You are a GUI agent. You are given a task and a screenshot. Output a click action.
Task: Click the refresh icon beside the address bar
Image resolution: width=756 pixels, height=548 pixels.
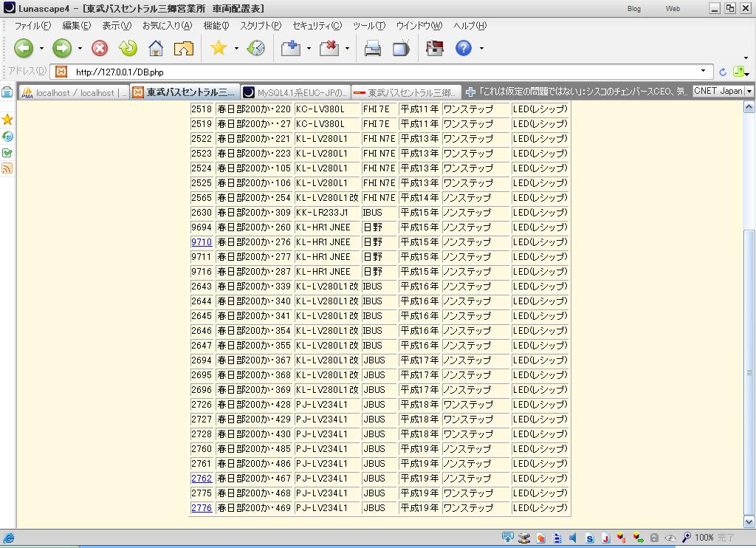(722, 72)
